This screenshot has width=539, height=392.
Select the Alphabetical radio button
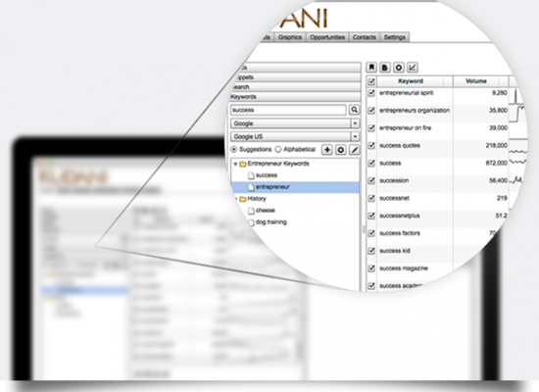point(278,149)
